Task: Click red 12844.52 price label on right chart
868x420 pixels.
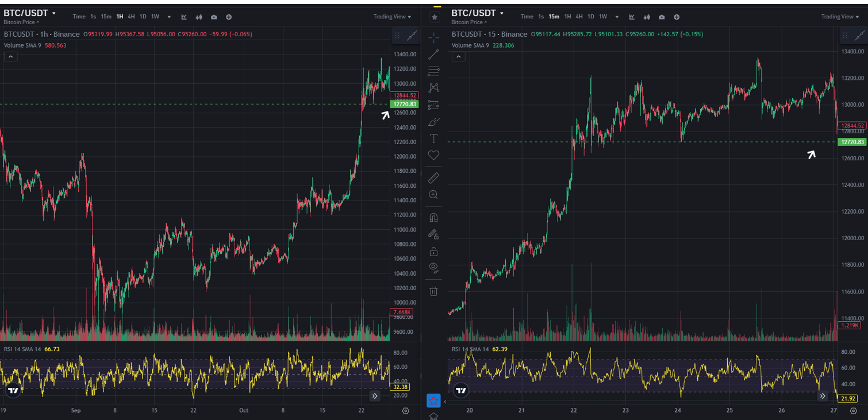Action: tap(852, 125)
